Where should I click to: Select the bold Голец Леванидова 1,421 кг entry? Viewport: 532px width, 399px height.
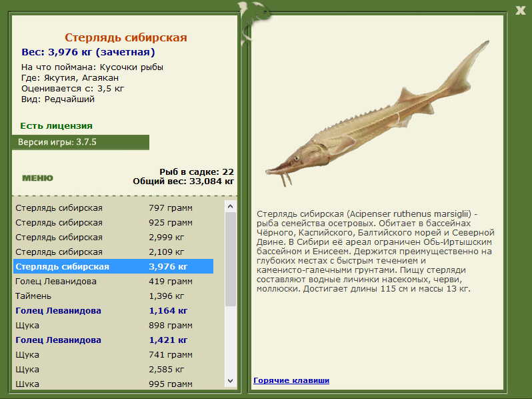[x=113, y=340]
